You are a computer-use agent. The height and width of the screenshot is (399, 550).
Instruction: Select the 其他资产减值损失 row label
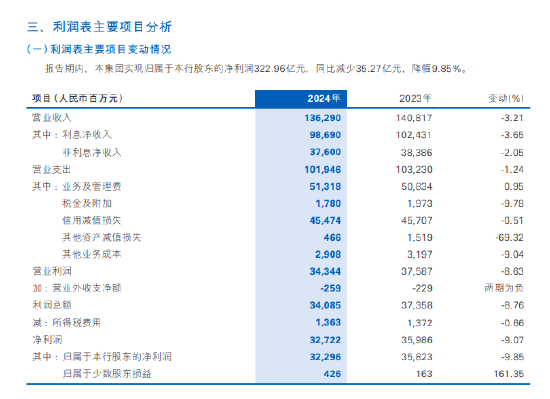click(102, 237)
